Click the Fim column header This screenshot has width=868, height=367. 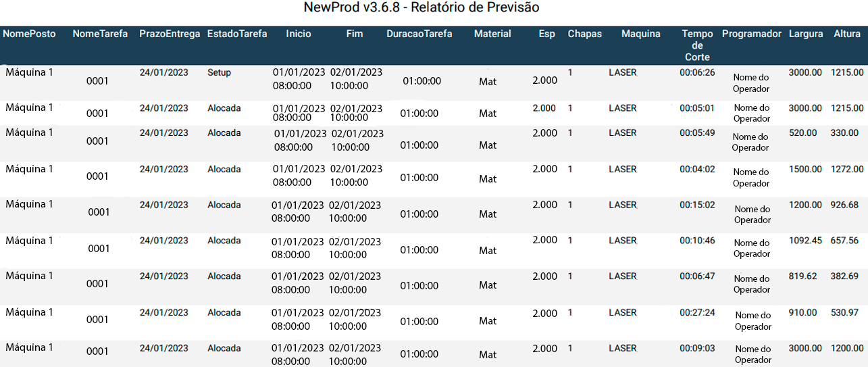coord(355,34)
